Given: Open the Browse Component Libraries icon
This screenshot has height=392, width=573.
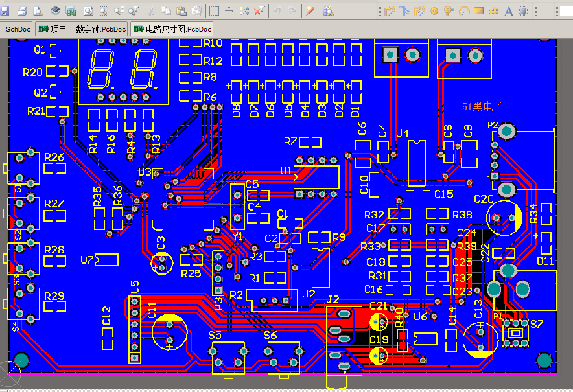Looking at the screenshot, I should click(328, 11).
